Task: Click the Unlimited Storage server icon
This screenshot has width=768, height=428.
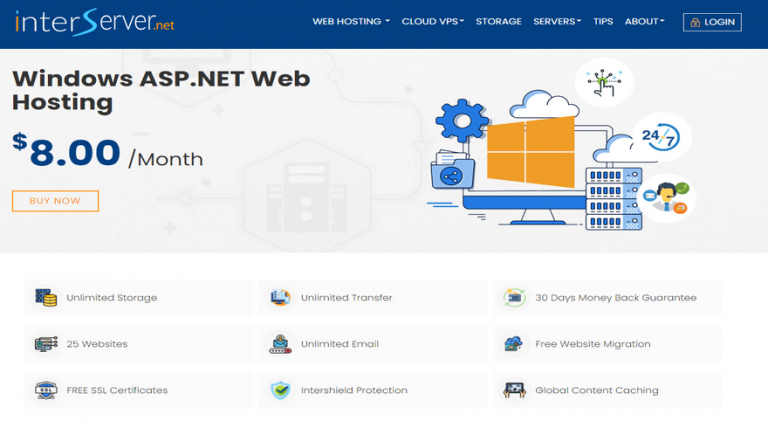Action: coord(46,297)
